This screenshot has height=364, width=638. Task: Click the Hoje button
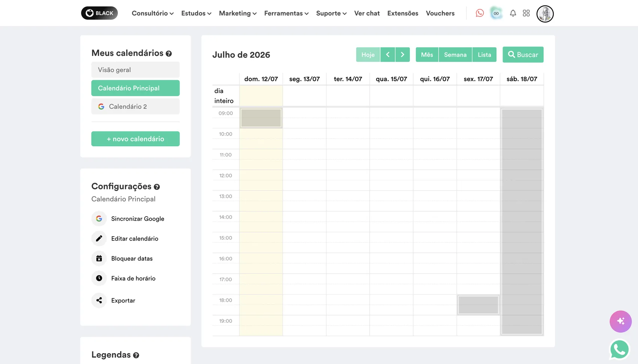point(368,54)
